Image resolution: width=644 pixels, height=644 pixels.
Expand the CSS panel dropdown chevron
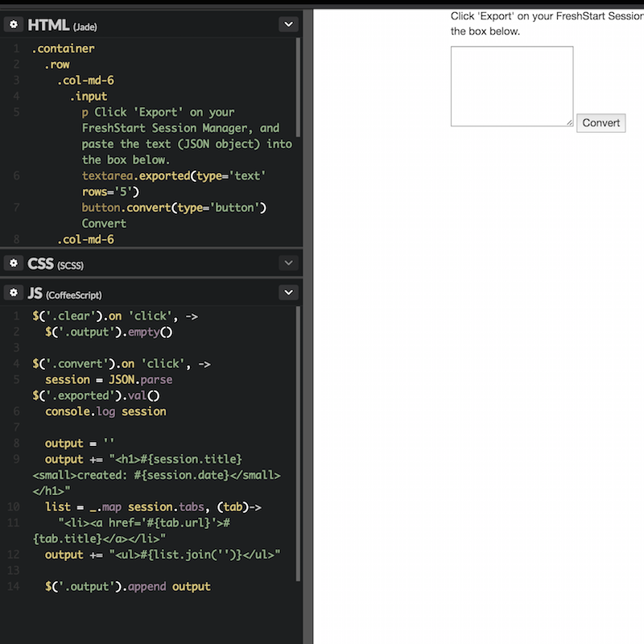(x=288, y=263)
